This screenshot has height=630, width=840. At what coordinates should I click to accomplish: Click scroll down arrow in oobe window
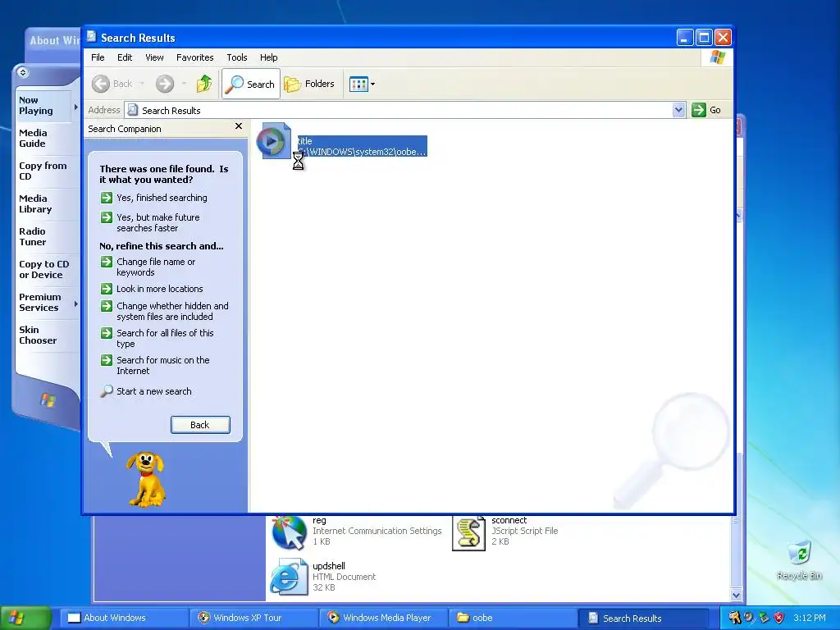click(736, 595)
